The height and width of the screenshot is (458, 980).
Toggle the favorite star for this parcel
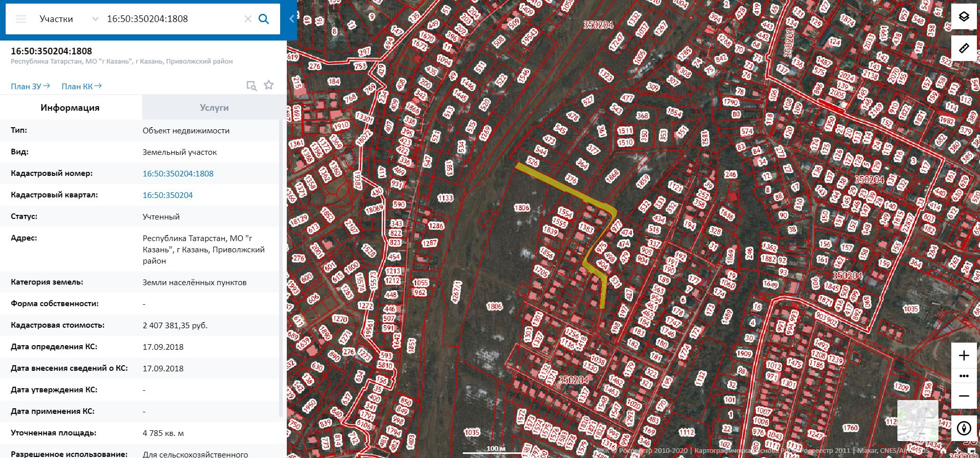click(269, 85)
